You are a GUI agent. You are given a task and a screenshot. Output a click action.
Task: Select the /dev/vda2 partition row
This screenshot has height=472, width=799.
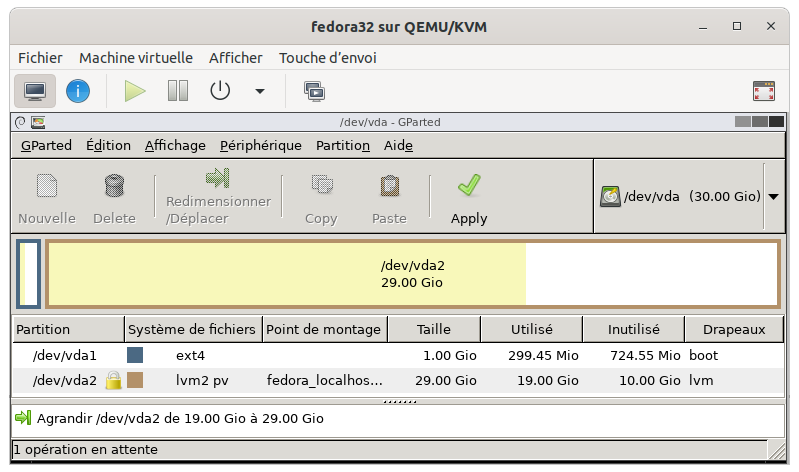[398, 381]
